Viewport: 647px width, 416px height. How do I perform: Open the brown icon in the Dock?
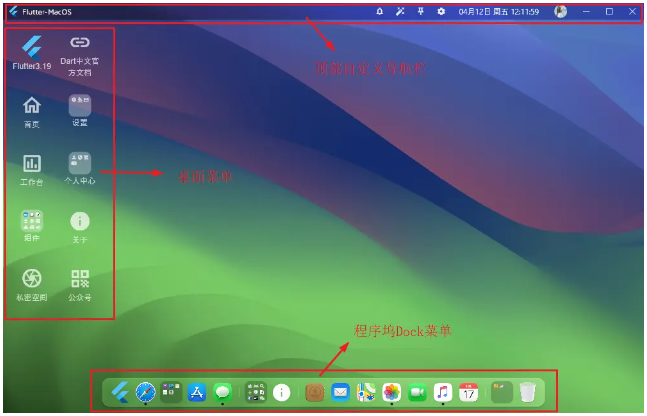315,392
